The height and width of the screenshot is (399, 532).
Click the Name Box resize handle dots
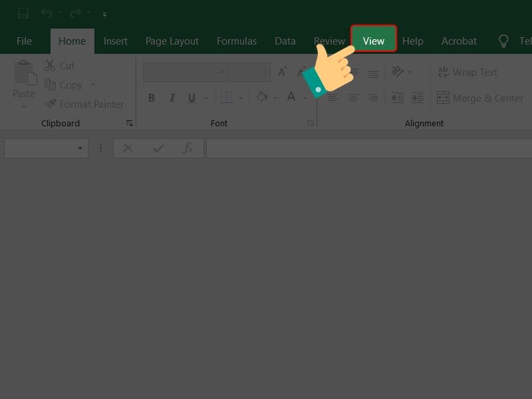tap(101, 148)
